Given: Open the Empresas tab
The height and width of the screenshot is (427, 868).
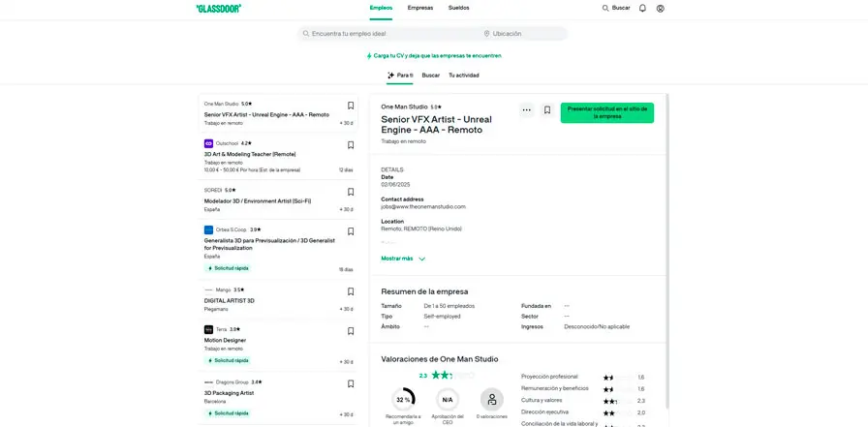Looking at the screenshot, I should click(x=420, y=9).
